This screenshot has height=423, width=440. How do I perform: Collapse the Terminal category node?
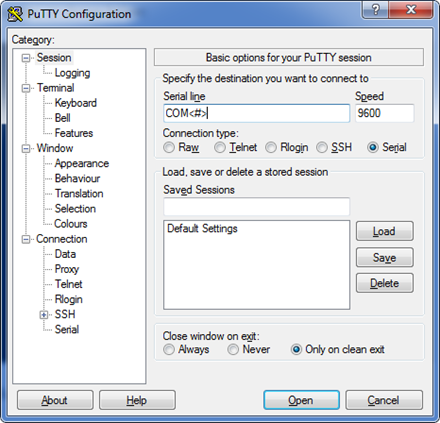(26, 88)
